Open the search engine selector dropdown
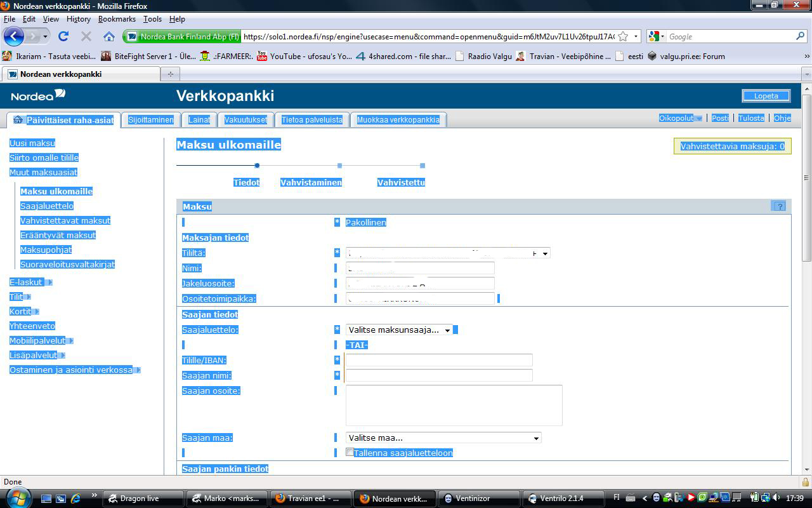The image size is (812, 508). pyautogui.click(x=657, y=36)
